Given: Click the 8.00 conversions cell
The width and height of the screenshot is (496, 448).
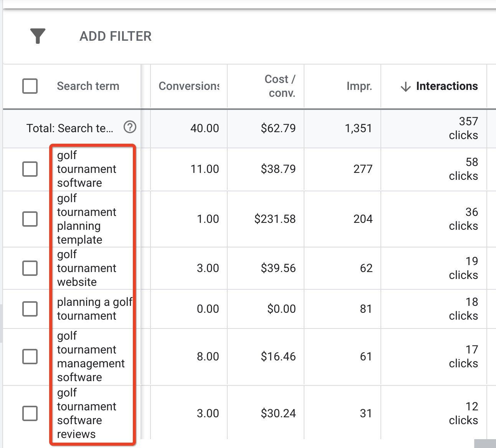Looking at the screenshot, I should [208, 357].
